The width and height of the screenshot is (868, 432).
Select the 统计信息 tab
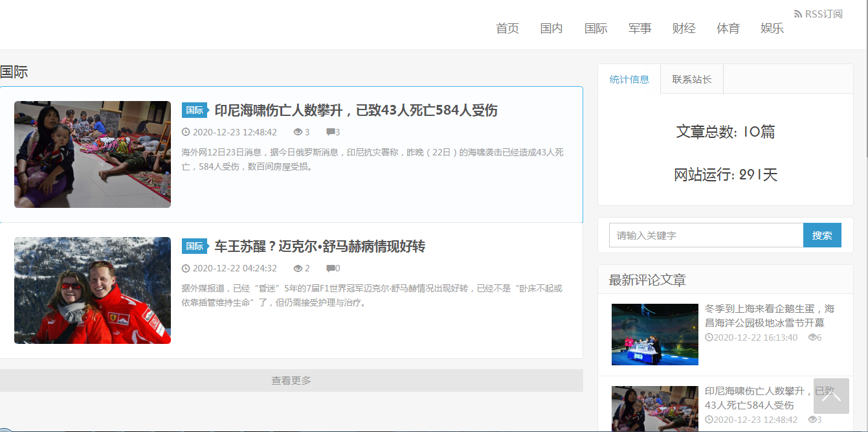pyautogui.click(x=629, y=79)
